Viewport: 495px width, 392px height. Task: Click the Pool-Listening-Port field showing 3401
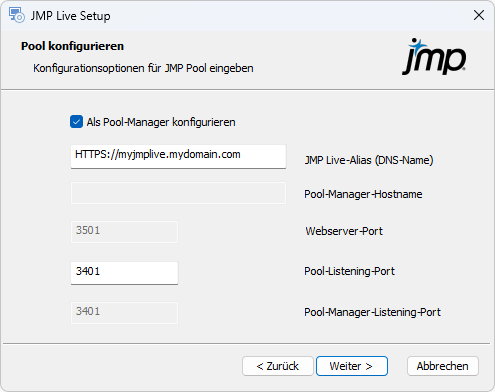(124, 273)
